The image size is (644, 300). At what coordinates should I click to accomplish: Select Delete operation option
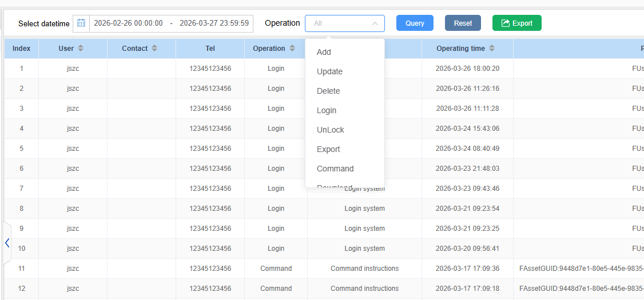point(328,91)
